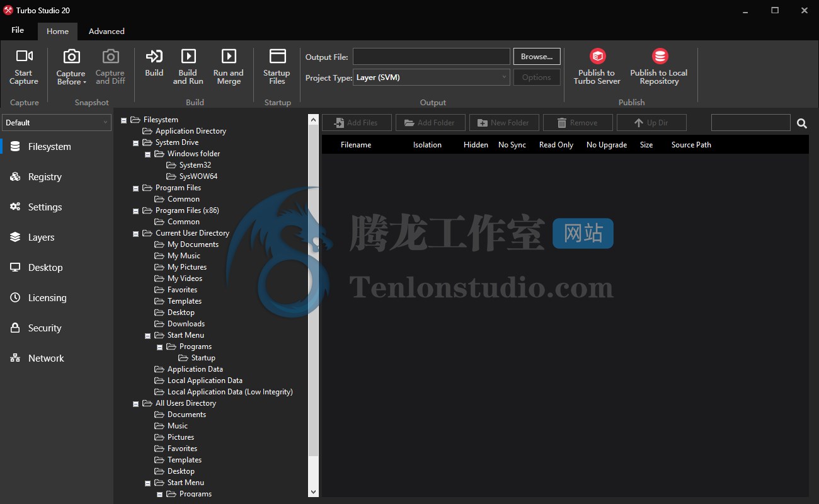Collapse the Program Files node
Screen dimensions: 819x504
tap(136, 188)
